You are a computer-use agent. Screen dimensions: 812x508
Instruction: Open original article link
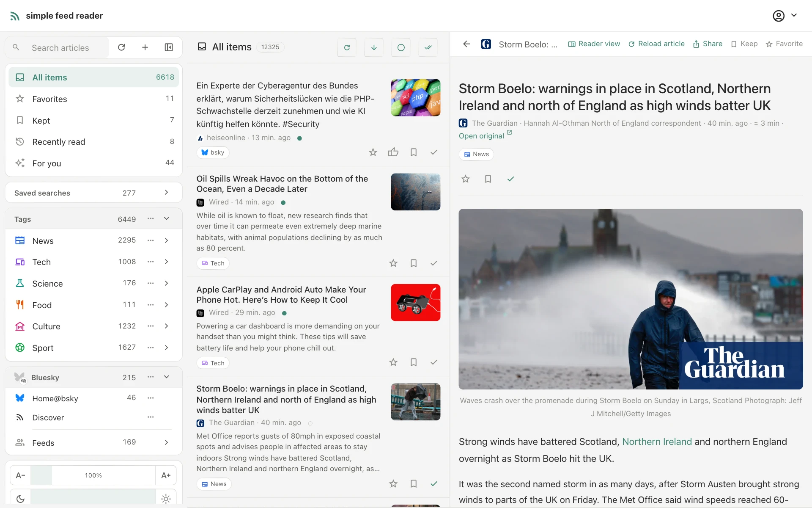[x=486, y=136]
